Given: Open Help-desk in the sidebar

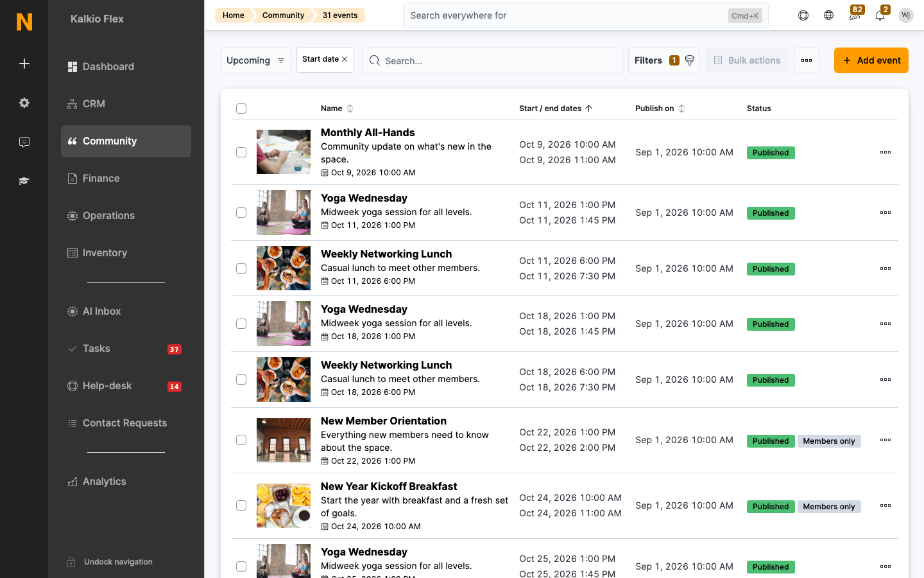Looking at the screenshot, I should click(126, 386).
